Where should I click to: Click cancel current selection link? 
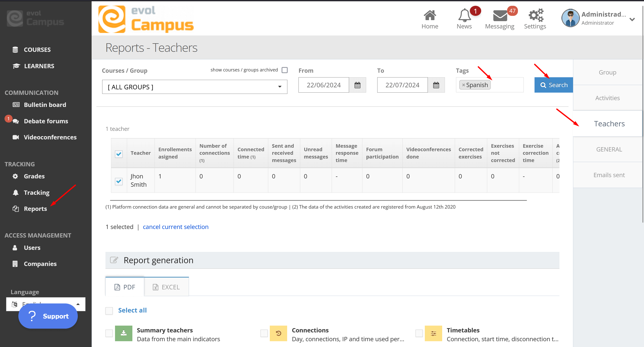175,227
